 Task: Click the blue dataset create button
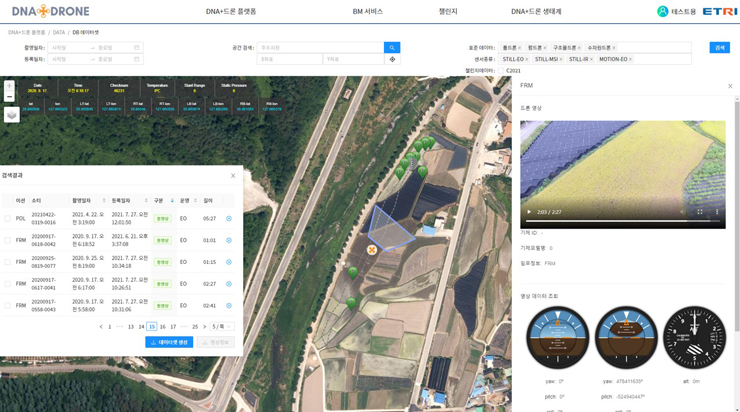(169, 342)
